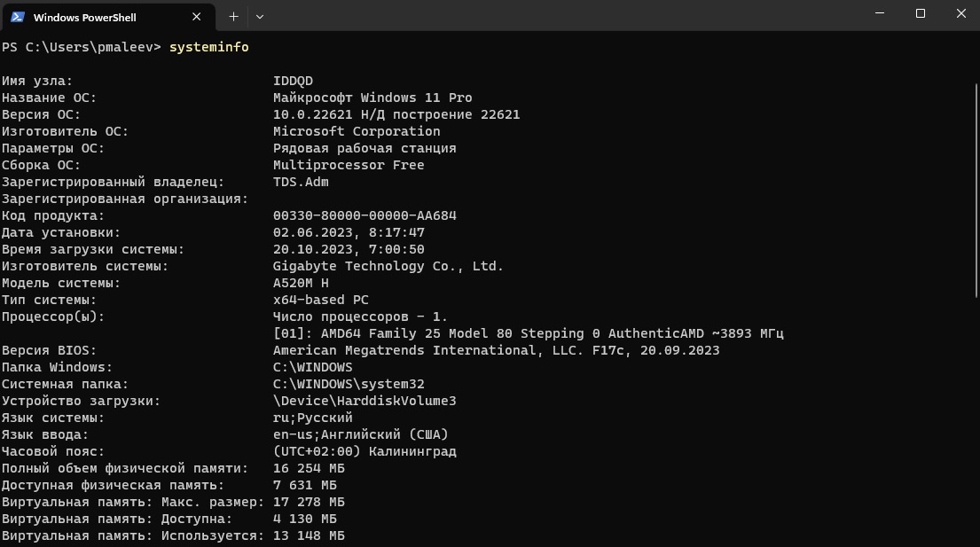
Task: Click the HarddiskVolume3 boot device path
Action: [x=365, y=401]
